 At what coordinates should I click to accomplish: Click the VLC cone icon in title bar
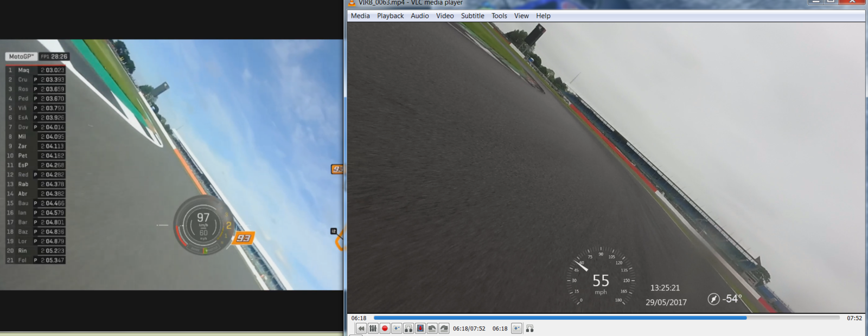pos(352,2)
